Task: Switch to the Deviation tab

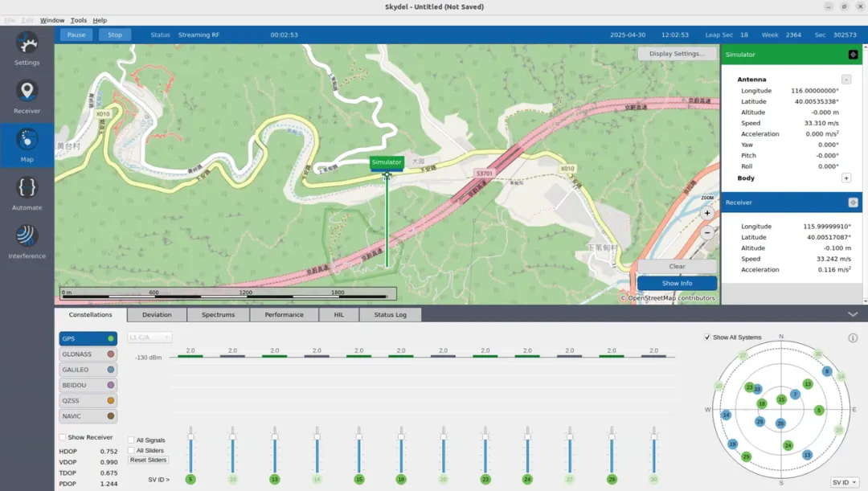Action: coord(157,314)
